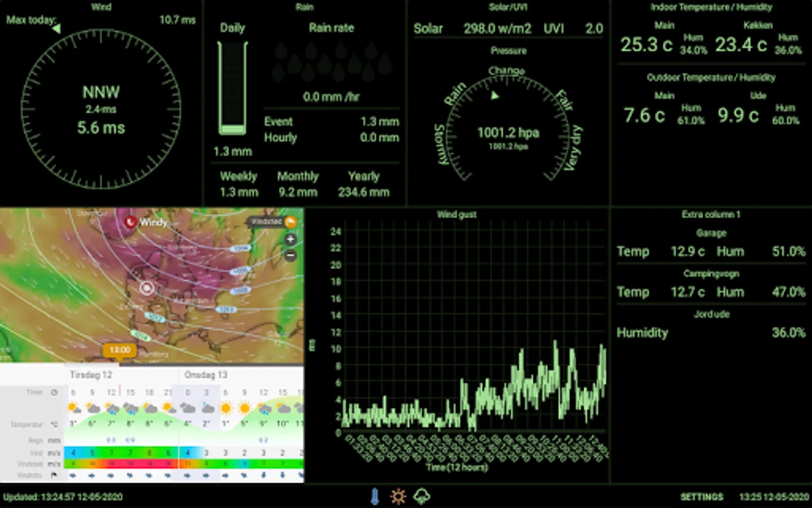Screen dimensions: 812x508
Task: Click the rain drops rain-rate graphic
Action: pos(332,61)
